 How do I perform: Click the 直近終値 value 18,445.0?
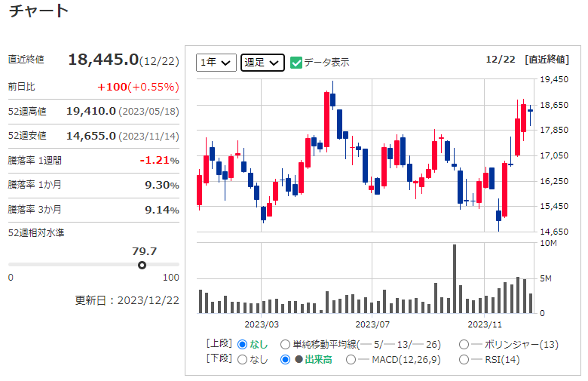(103, 60)
